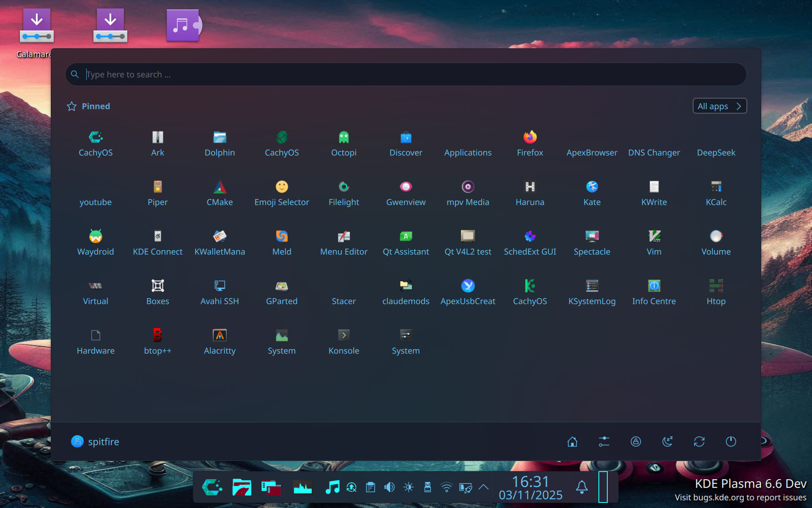The height and width of the screenshot is (508, 812).
Task: Open KSystemLog viewer
Action: [592, 293]
